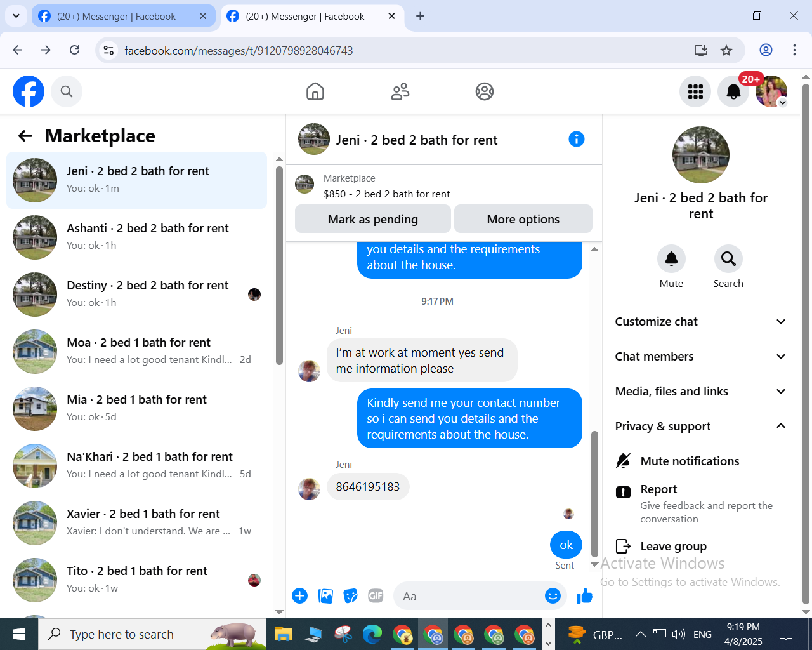
Task: Open the Groups icon in top navigation
Action: pos(485,91)
